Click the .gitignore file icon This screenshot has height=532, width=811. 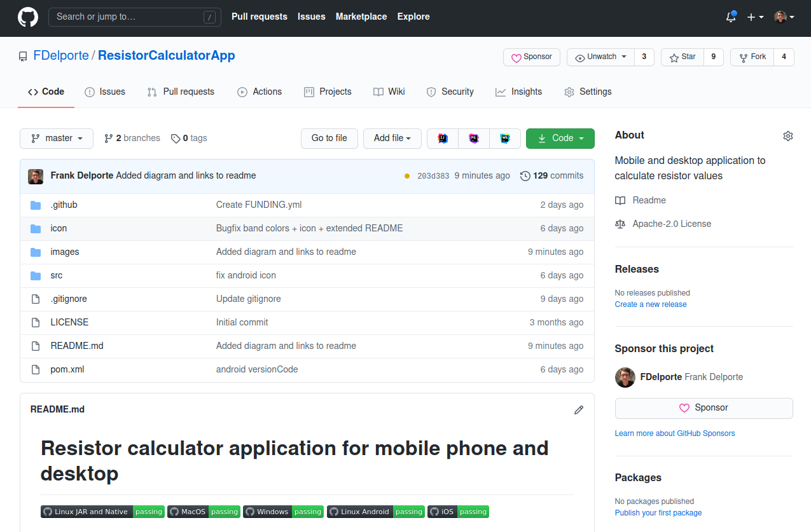pyautogui.click(x=36, y=299)
